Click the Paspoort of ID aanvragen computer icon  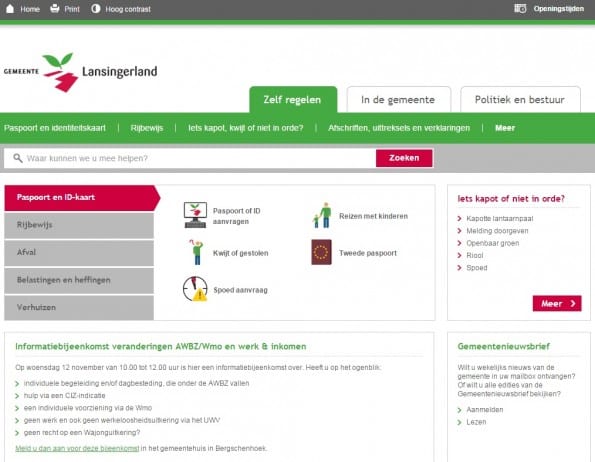pyautogui.click(x=195, y=215)
